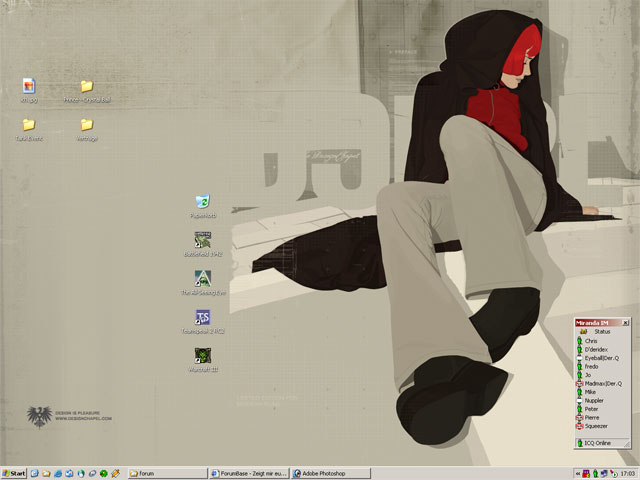
Task: Click the system clock showing 17:03
Action: click(628, 473)
